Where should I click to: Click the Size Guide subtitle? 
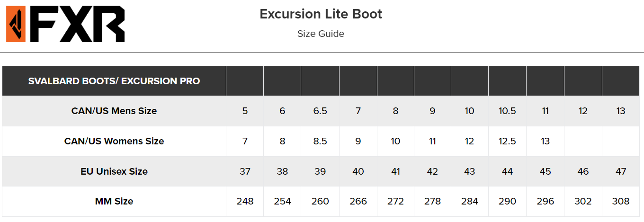321,34
